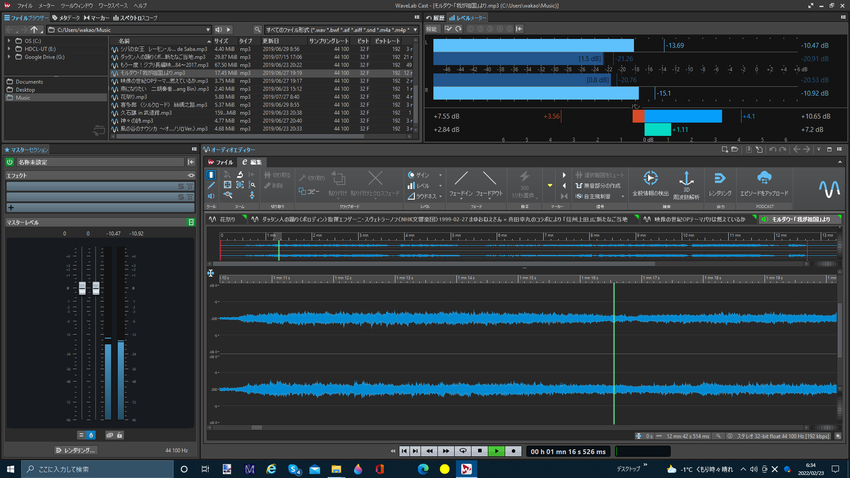Toggle the green master level indicator button
This screenshot has height=478, width=850.
191,222
